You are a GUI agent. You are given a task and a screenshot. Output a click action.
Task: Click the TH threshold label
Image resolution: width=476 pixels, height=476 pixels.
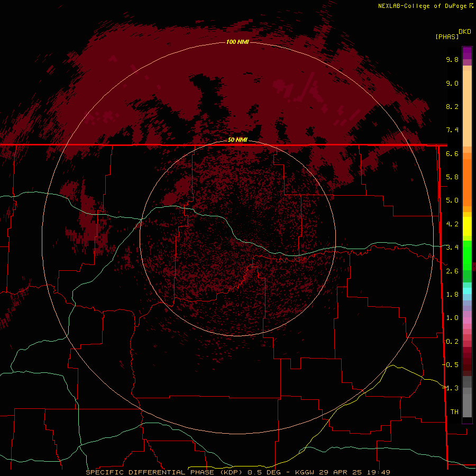(x=454, y=412)
